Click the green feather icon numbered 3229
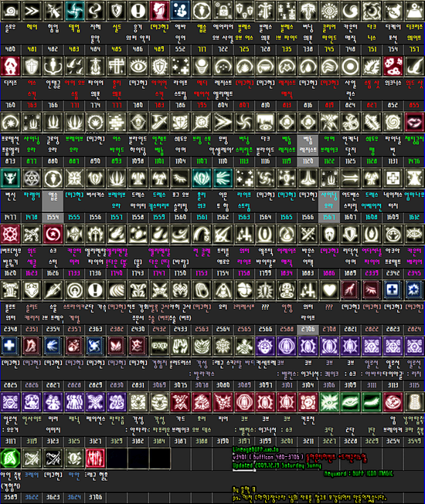This screenshot has width=425, height=504. tap(372, 402)
